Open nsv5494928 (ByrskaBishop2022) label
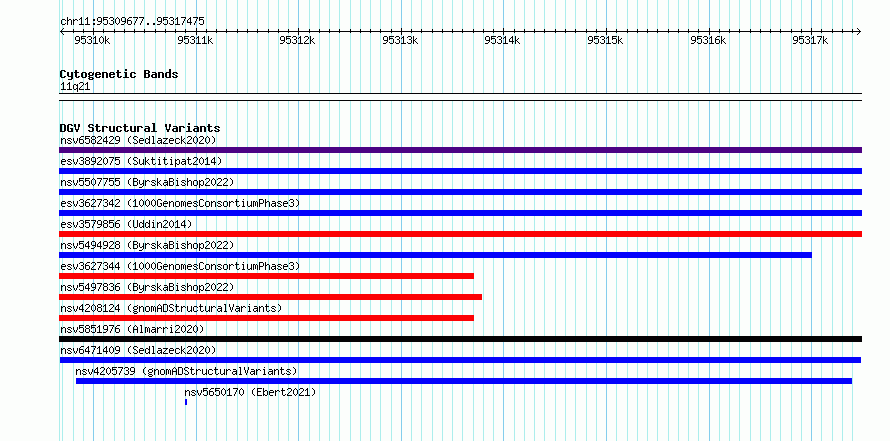 [147, 245]
